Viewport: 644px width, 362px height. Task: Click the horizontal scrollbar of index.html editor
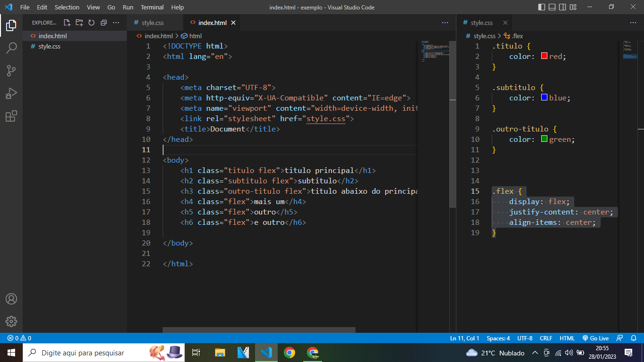[259, 330]
